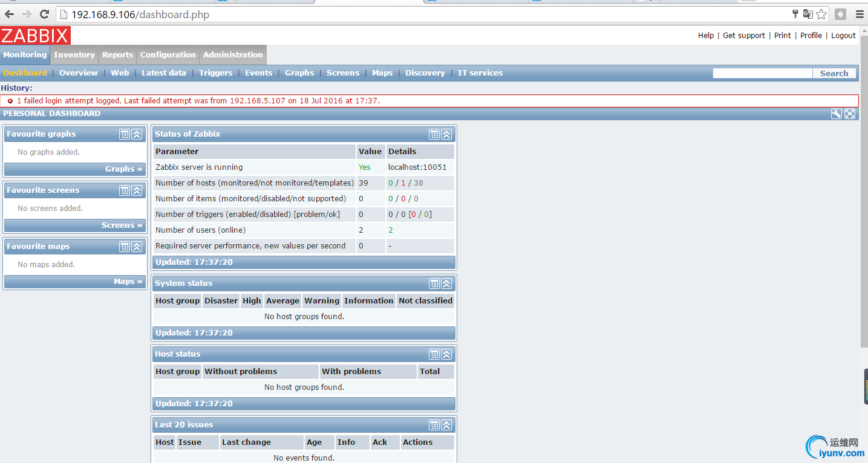
Task: Open Status of Zabbix widget menu icon
Action: coord(434,134)
